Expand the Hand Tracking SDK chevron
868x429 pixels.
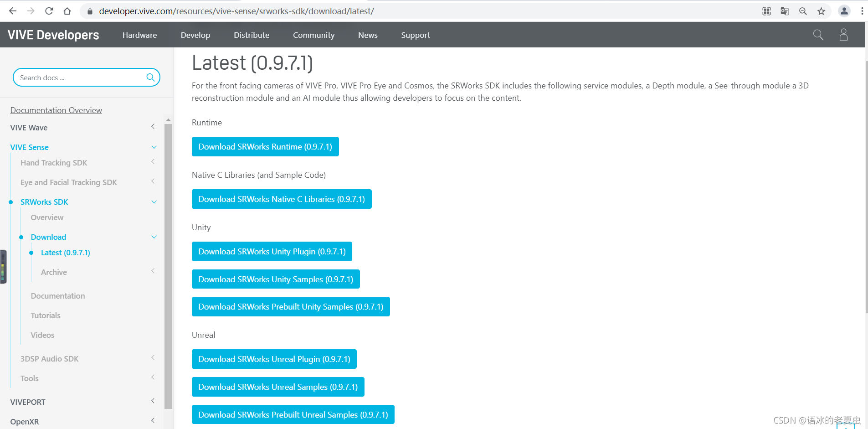[x=153, y=162]
